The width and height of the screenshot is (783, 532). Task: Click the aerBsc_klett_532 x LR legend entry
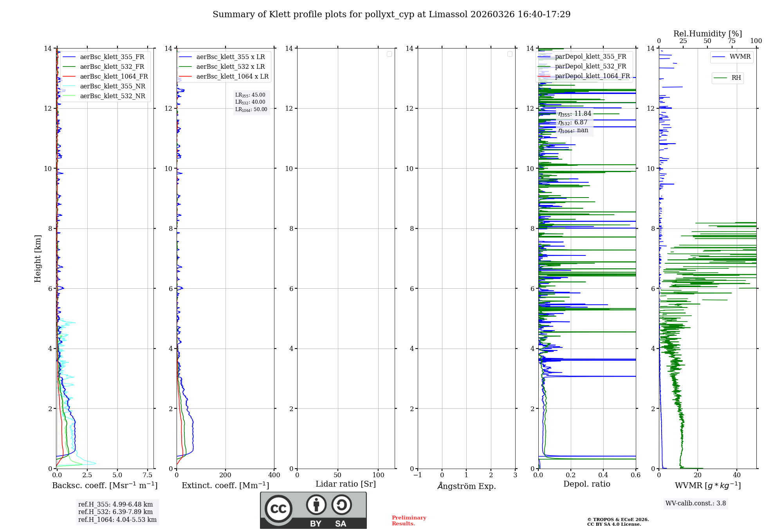[230, 67]
